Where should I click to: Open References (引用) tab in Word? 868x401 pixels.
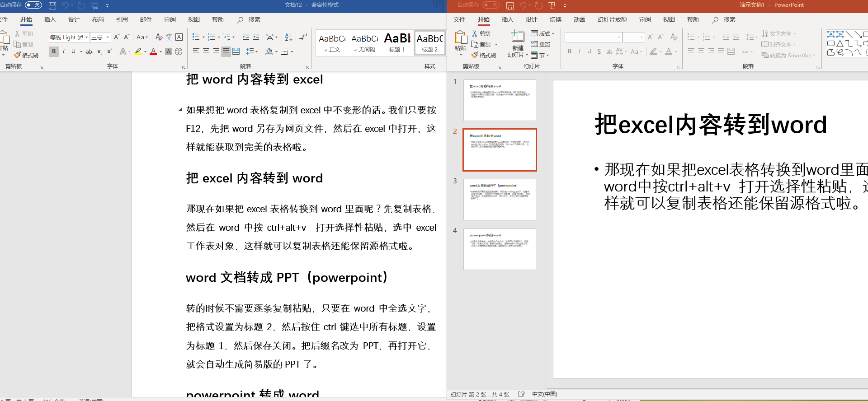(122, 19)
